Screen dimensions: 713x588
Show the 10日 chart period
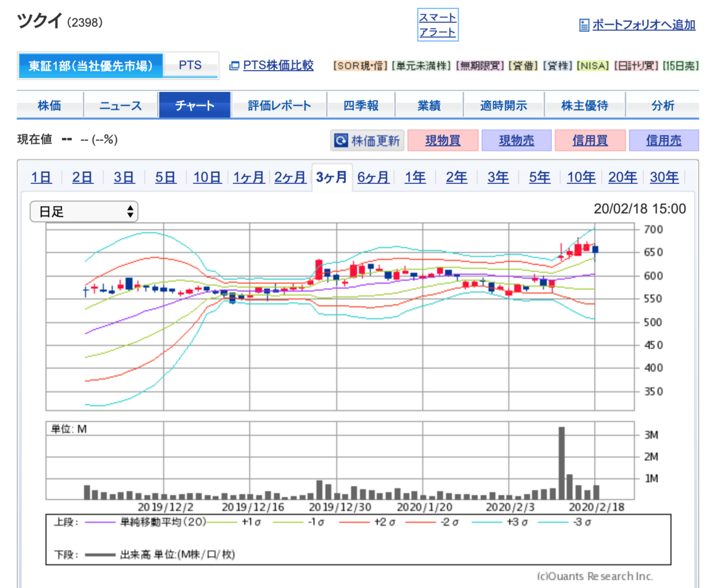click(207, 177)
